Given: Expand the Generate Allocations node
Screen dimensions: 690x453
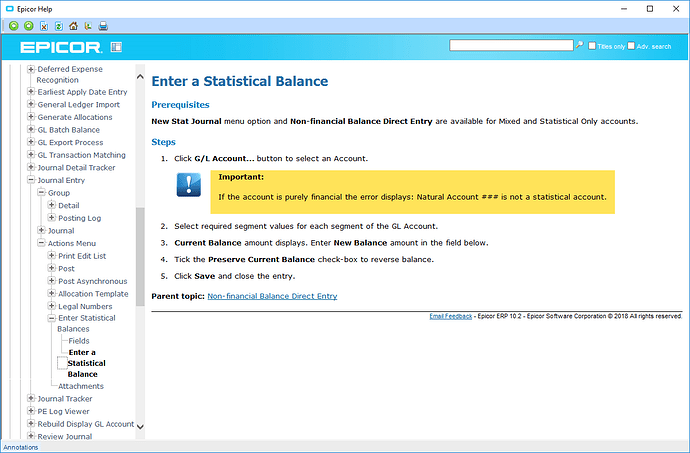Looking at the screenshot, I should click(x=31, y=117).
